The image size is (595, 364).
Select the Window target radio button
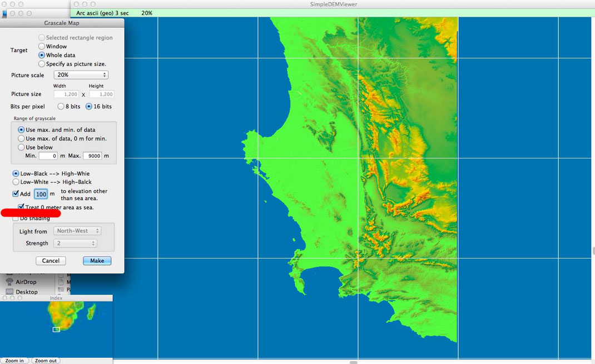pyautogui.click(x=42, y=46)
